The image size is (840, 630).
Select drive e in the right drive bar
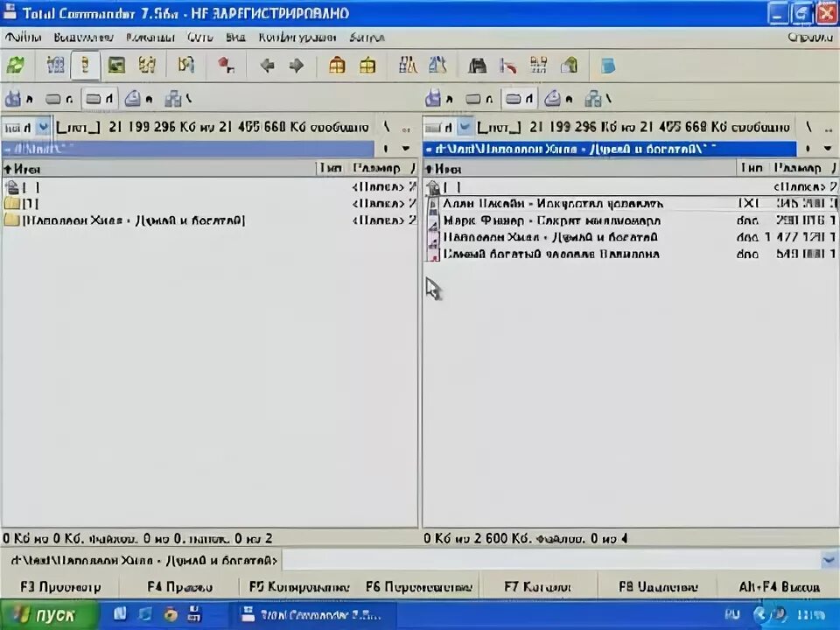558,99
